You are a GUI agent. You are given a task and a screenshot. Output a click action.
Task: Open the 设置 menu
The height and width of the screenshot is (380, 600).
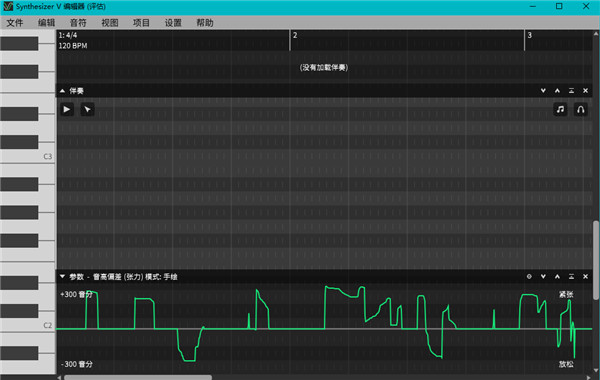pos(173,23)
